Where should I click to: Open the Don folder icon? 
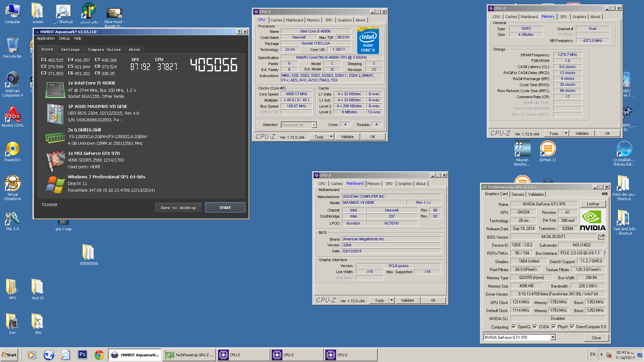click(x=12, y=324)
